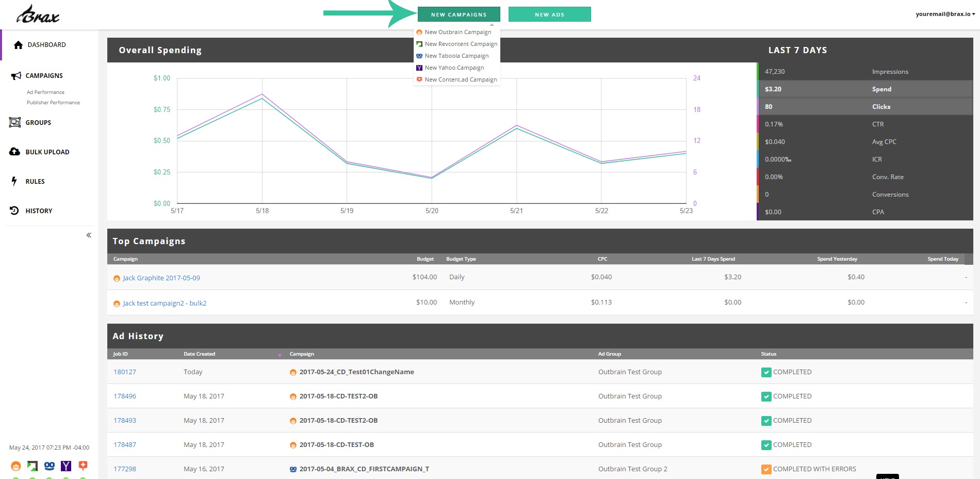Toggle the Impressions metric row
This screenshot has height=479, width=980.
865,71
